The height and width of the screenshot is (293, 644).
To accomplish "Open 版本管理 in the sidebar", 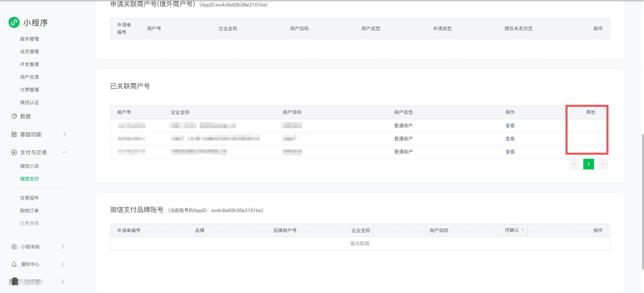I will [x=30, y=39].
